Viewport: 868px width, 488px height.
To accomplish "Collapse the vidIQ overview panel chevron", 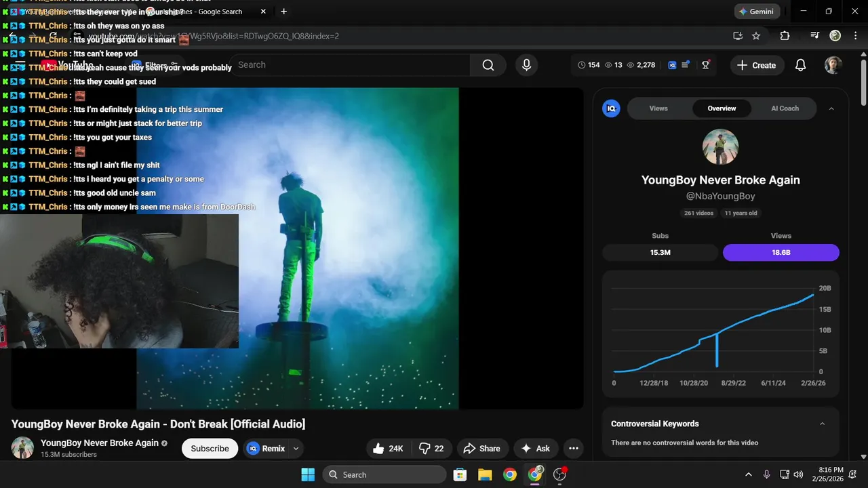I will tap(831, 108).
